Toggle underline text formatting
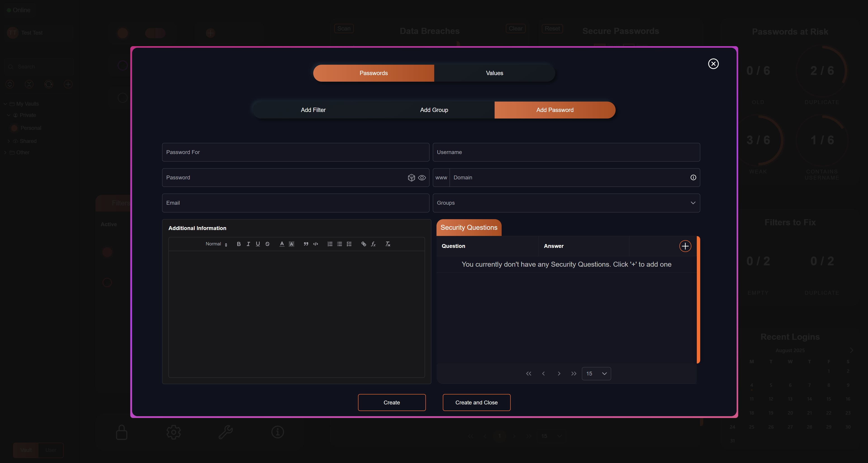The width and height of the screenshot is (868, 463). coord(258,244)
